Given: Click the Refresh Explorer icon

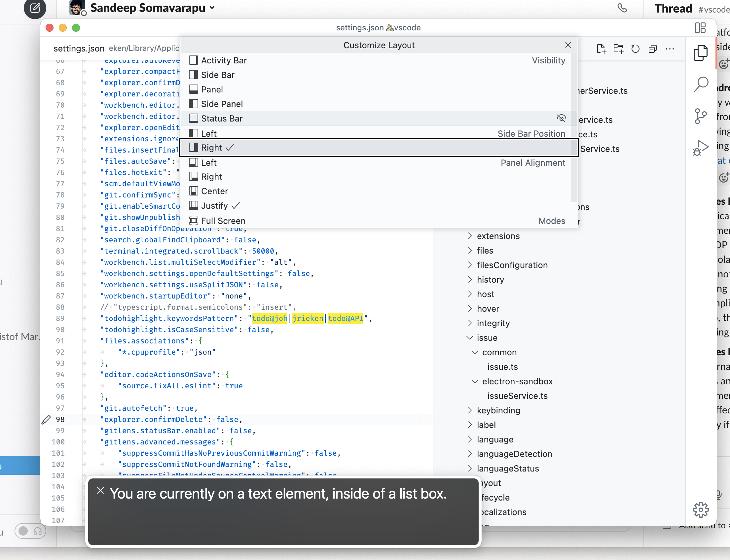Looking at the screenshot, I should pyautogui.click(x=635, y=49).
